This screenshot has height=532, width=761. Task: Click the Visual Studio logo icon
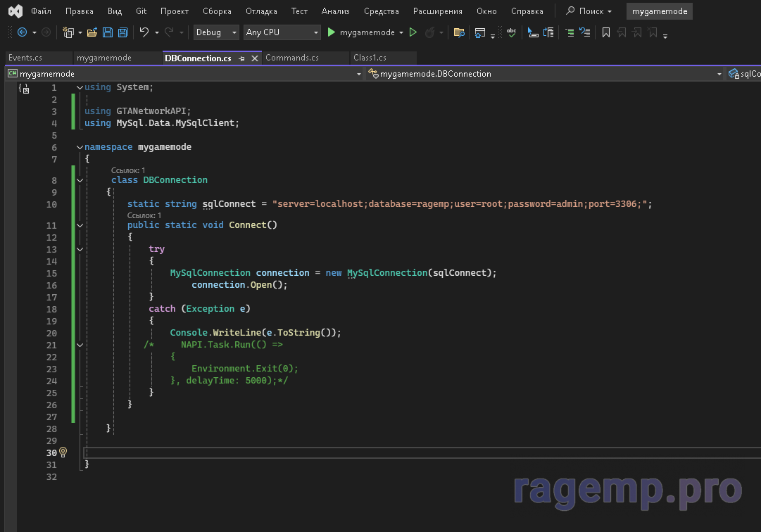[x=15, y=11]
